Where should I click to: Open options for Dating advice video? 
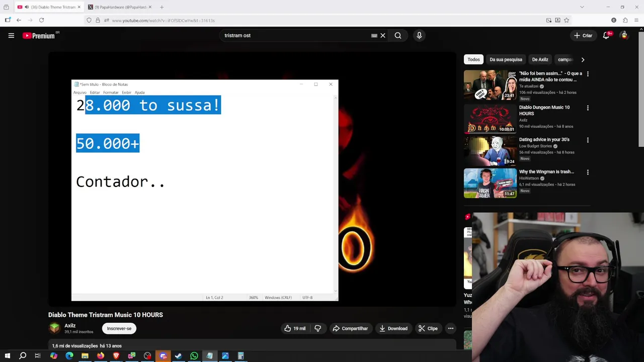tap(588, 140)
